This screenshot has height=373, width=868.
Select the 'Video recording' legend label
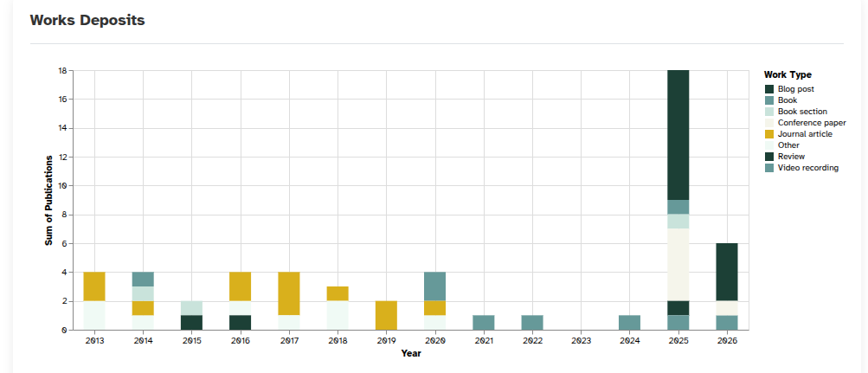click(807, 168)
